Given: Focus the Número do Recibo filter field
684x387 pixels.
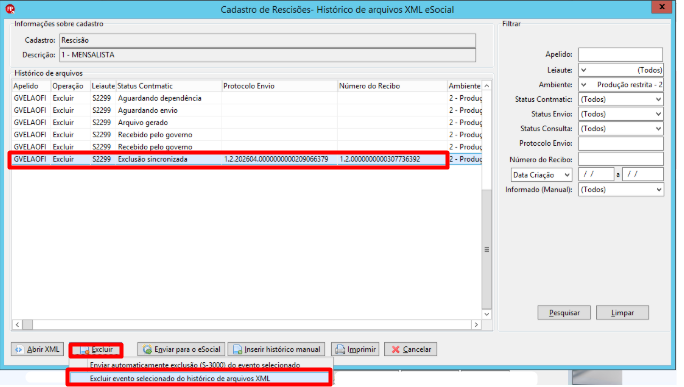Looking at the screenshot, I should pyautogui.click(x=620, y=159).
